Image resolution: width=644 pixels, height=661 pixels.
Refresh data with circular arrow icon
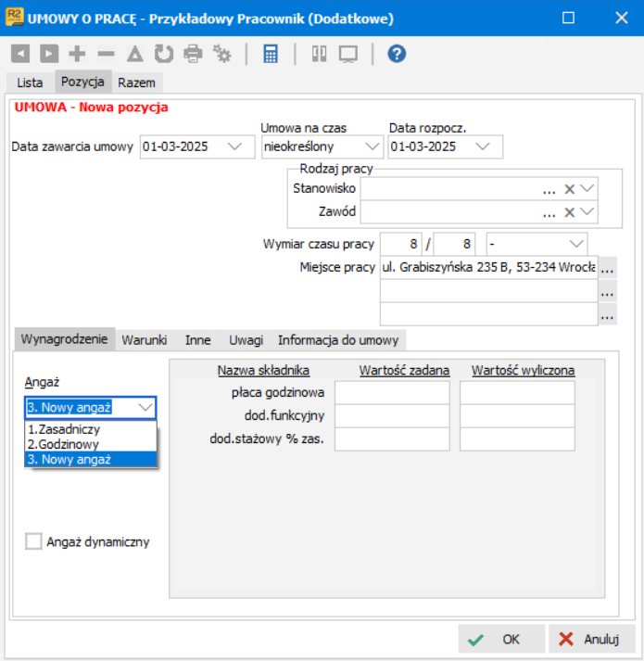click(164, 54)
